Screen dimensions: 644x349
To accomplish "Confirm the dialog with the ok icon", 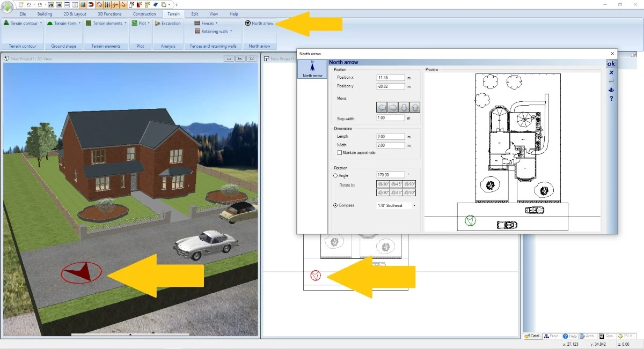I will tap(611, 64).
